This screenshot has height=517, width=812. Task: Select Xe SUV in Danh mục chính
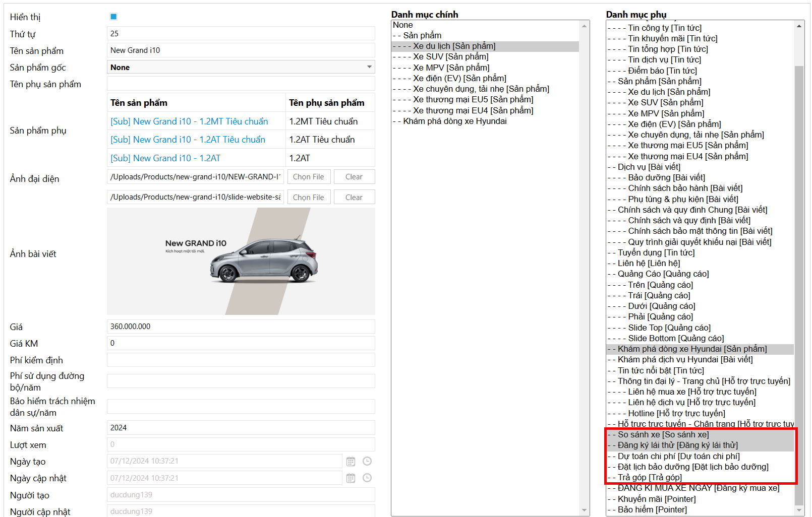click(450, 57)
